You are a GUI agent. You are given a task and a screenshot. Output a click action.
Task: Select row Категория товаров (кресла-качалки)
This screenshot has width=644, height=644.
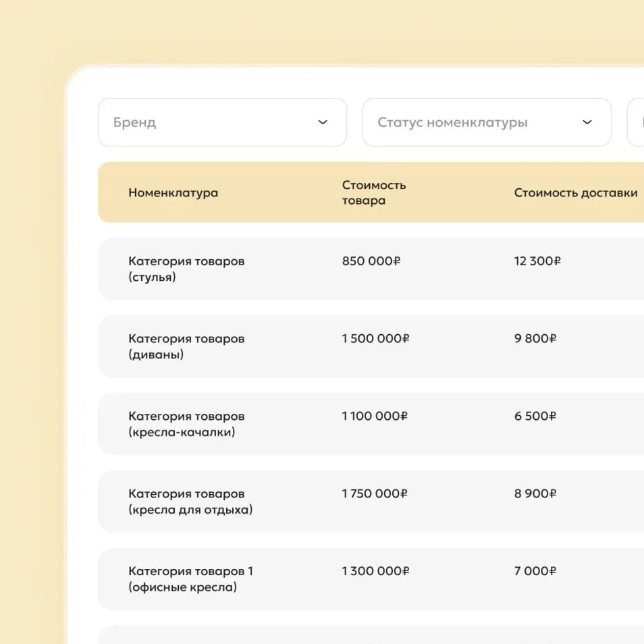(x=371, y=424)
